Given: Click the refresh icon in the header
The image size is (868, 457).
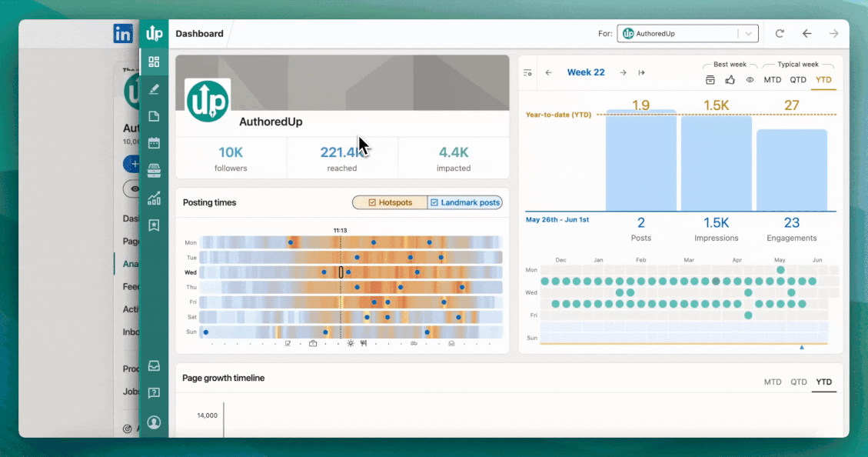Looking at the screenshot, I should click(x=780, y=33).
